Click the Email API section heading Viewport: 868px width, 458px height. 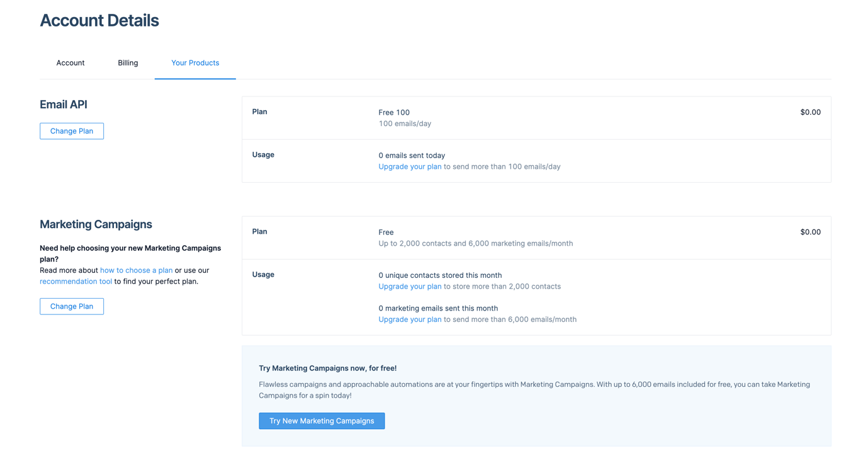click(x=64, y=105)
